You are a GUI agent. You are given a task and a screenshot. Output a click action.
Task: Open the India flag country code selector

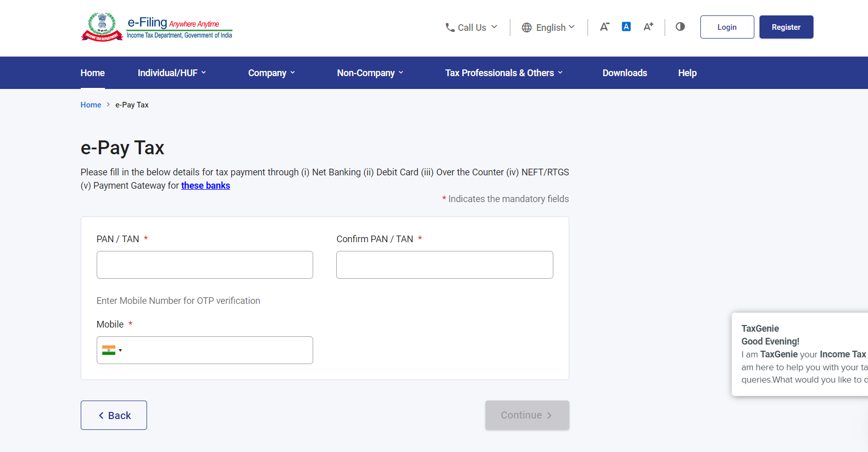(x=112, y=350)
